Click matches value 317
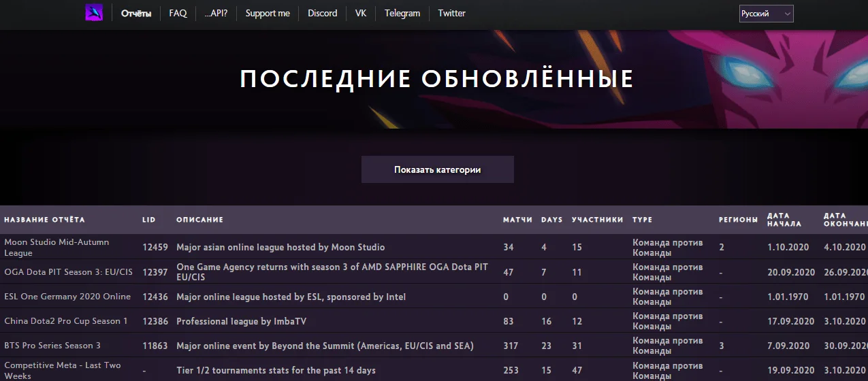 (511, 345)
